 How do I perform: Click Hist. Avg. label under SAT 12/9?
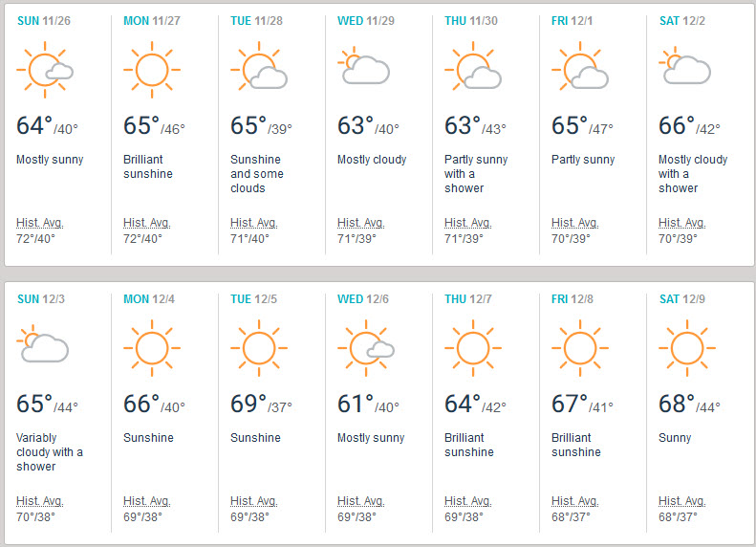coord(681,501)
